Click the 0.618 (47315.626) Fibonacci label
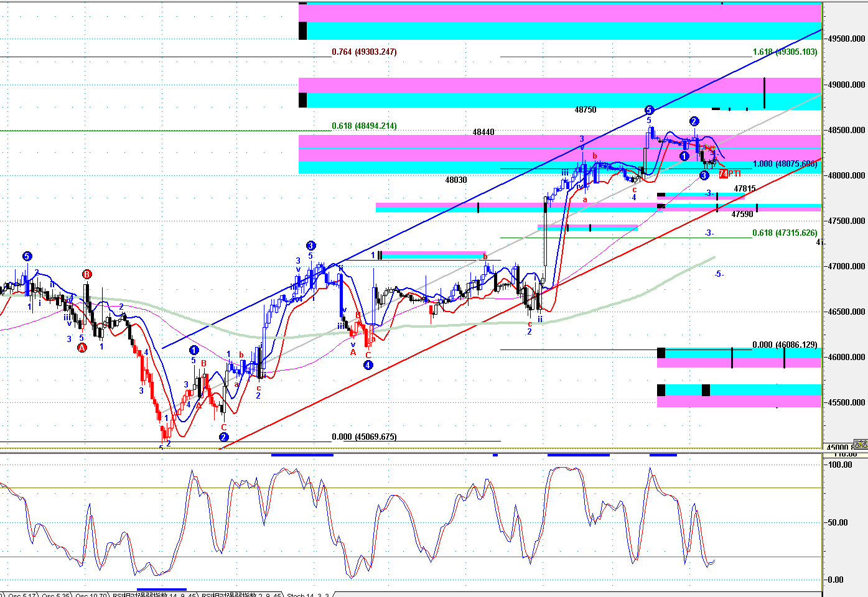868x597 pixels. pos(785,233)
